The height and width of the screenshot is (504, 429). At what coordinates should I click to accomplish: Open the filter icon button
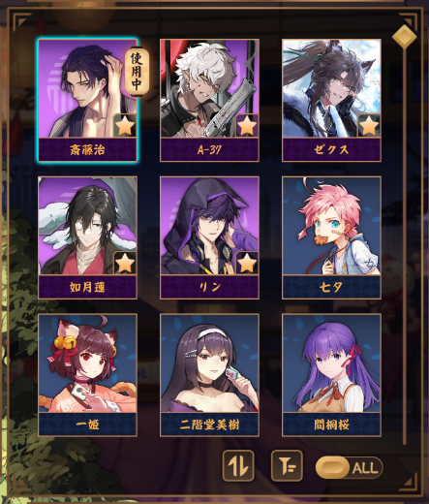[x=287, y=465]
